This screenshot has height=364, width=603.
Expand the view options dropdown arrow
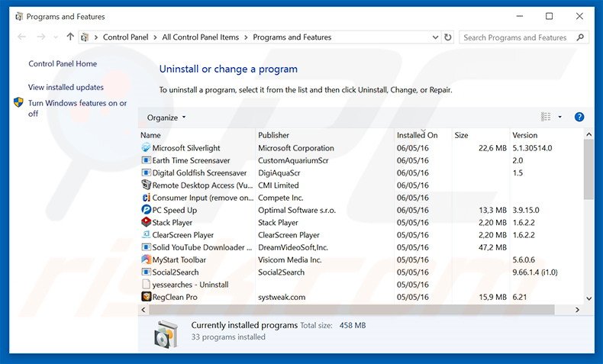pos(560,117)
